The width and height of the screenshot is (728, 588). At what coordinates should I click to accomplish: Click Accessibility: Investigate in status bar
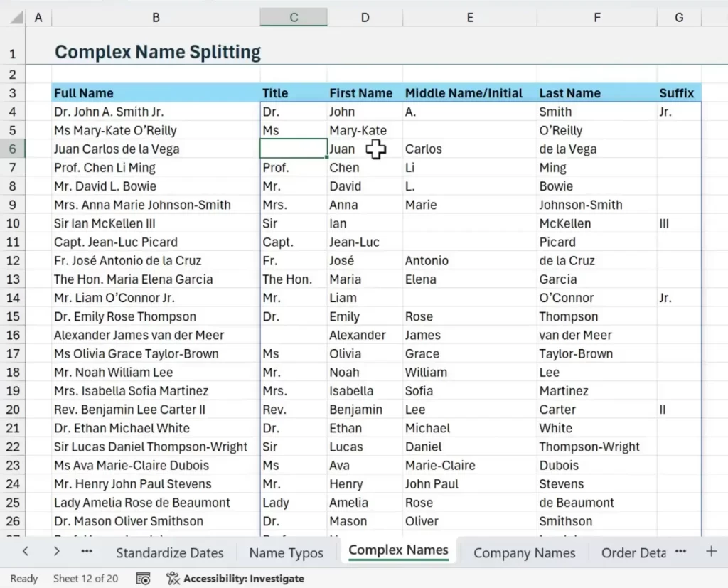[x=243, y=578]
